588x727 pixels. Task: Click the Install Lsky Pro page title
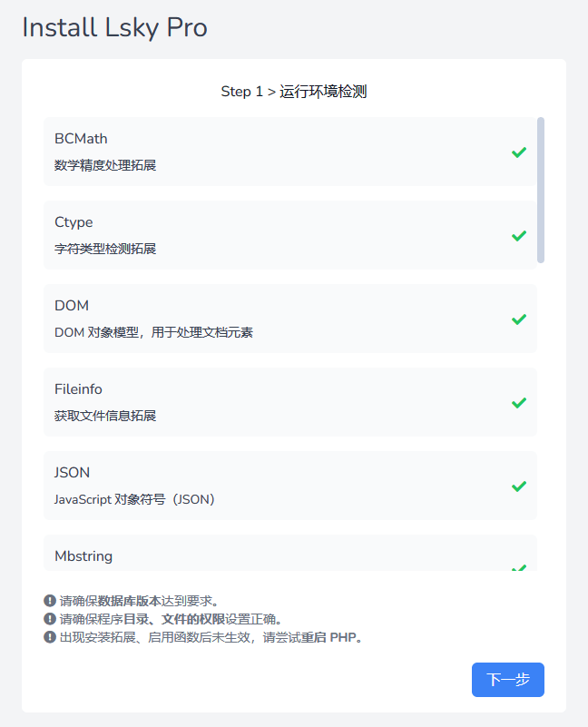click(x=114, y=28)
